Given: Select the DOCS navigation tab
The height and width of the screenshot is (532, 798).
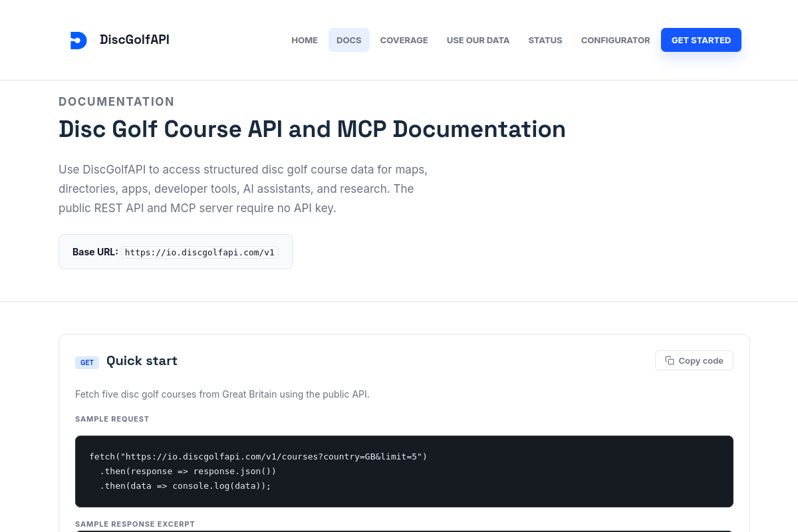Looking at the screenshot, I should pos(349,40).
